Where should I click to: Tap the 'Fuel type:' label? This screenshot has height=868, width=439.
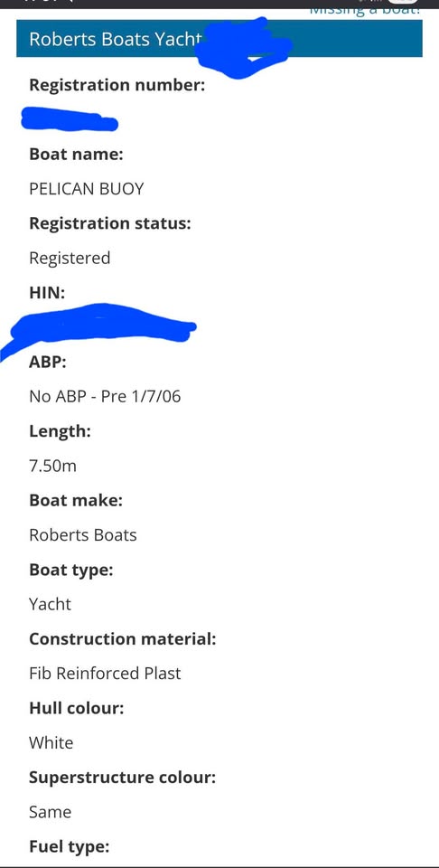[70, 847]
